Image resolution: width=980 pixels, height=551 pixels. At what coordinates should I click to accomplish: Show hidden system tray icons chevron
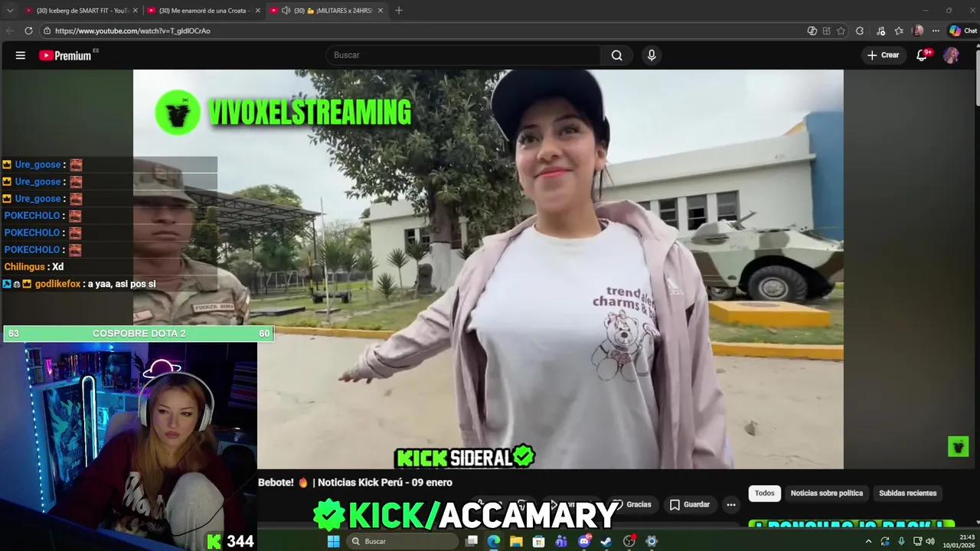point(868,541)
